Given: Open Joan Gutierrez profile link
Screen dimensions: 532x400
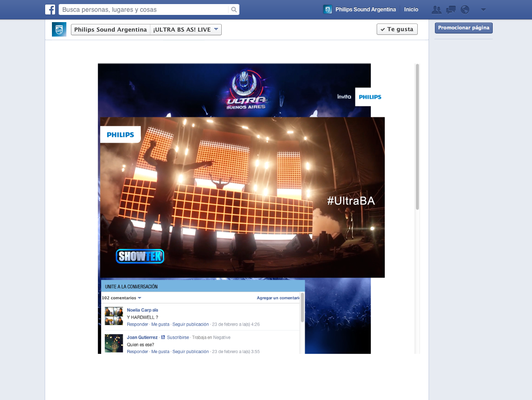Looking at the screenshot, I should coord(142,337).
